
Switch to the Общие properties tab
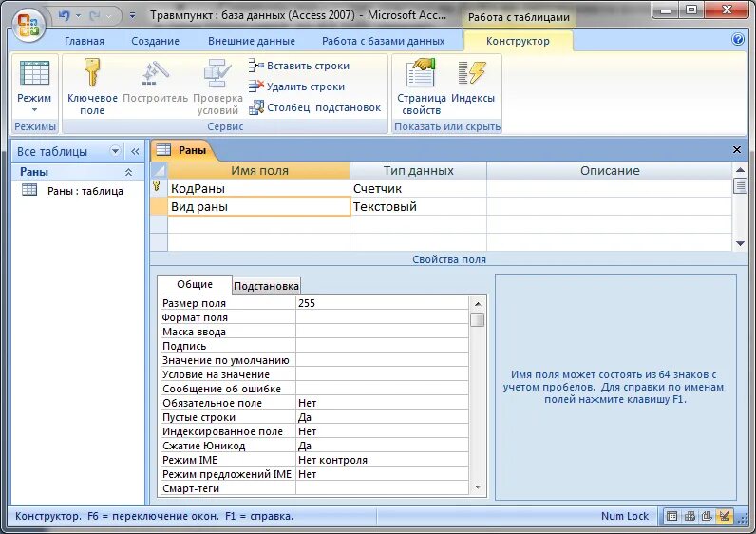pos(195,284)
